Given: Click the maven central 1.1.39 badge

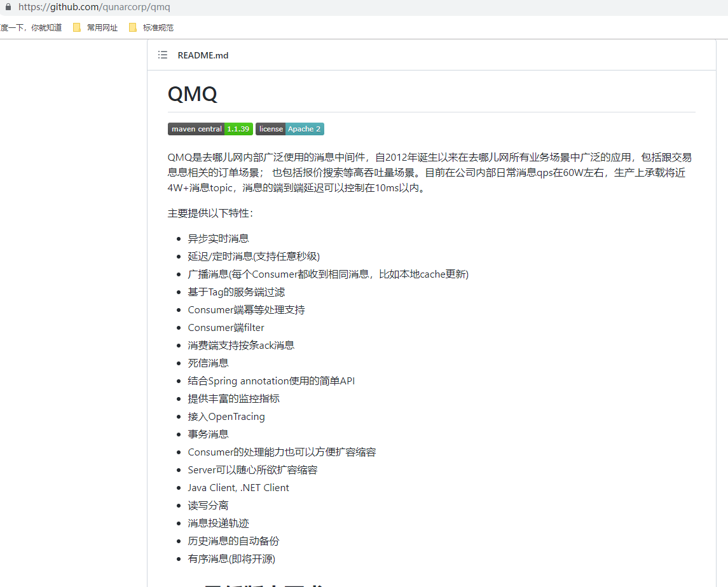Looking at the screenshot, I should (210, 129).
